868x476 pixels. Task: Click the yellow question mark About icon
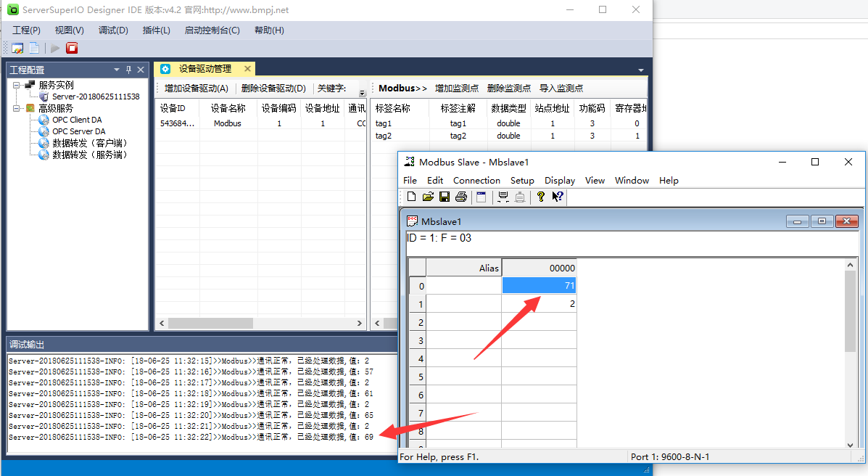click(x=541, y=197)
